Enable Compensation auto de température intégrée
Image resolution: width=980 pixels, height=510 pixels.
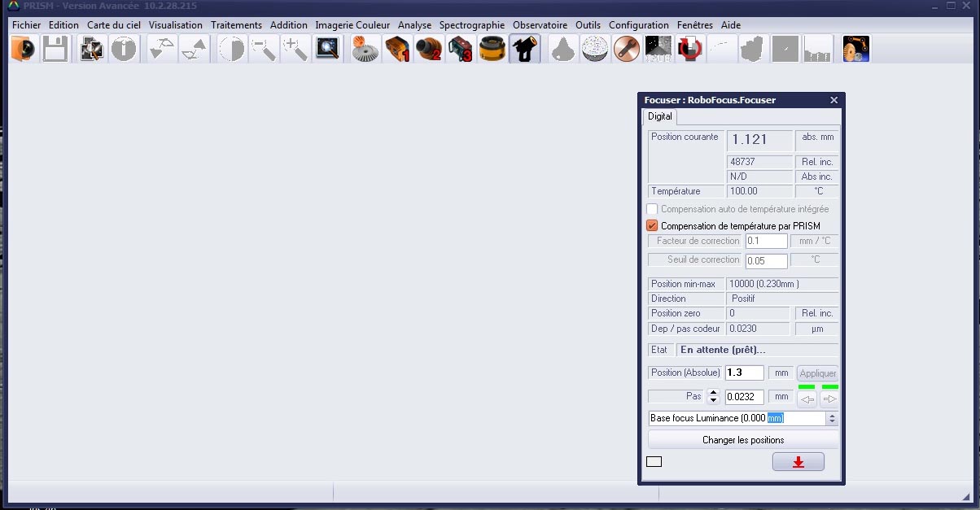(x=652, y=209)
